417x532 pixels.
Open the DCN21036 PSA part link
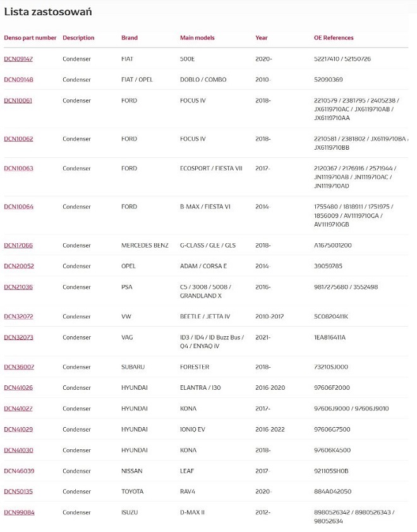[x=18, y=287]
